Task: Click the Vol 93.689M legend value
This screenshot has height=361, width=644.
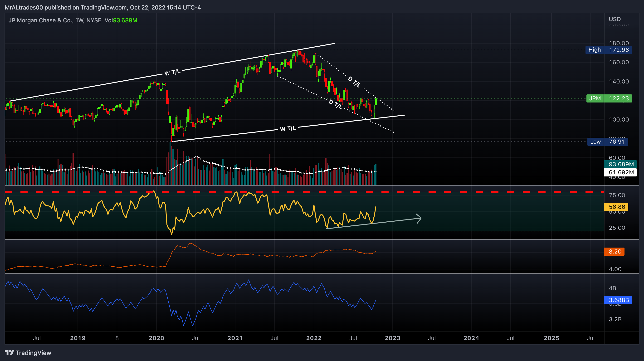Action: click(121, 20)
